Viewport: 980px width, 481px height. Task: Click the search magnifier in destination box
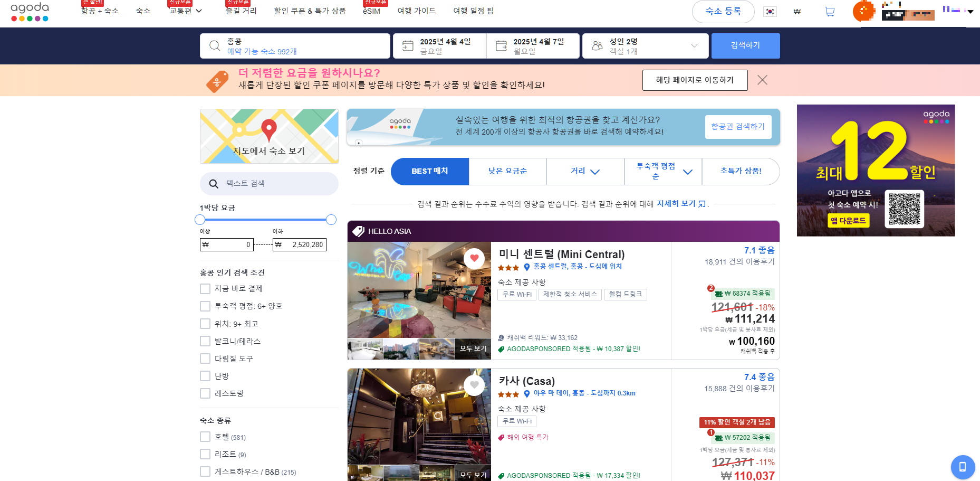click(x=215, y=46)
